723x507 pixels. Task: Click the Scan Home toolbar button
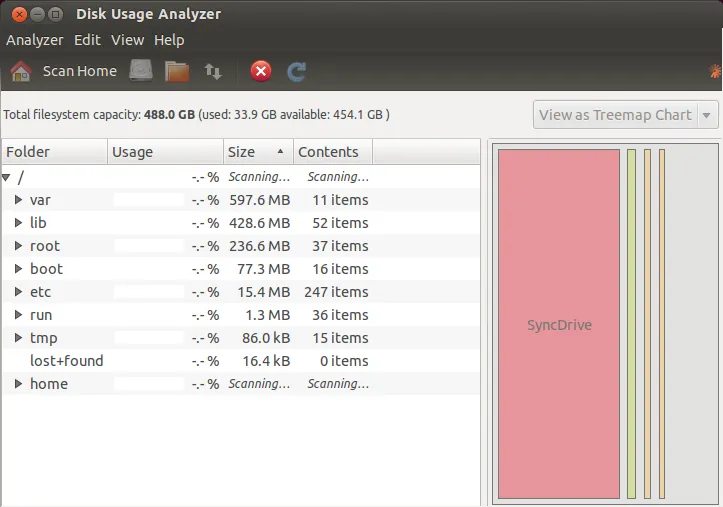point(63,71)
